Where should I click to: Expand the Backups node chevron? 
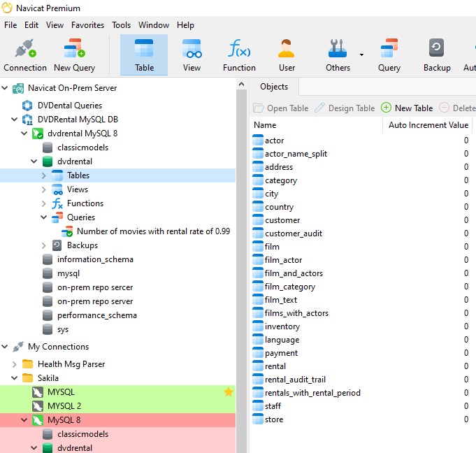pos(43,245)
